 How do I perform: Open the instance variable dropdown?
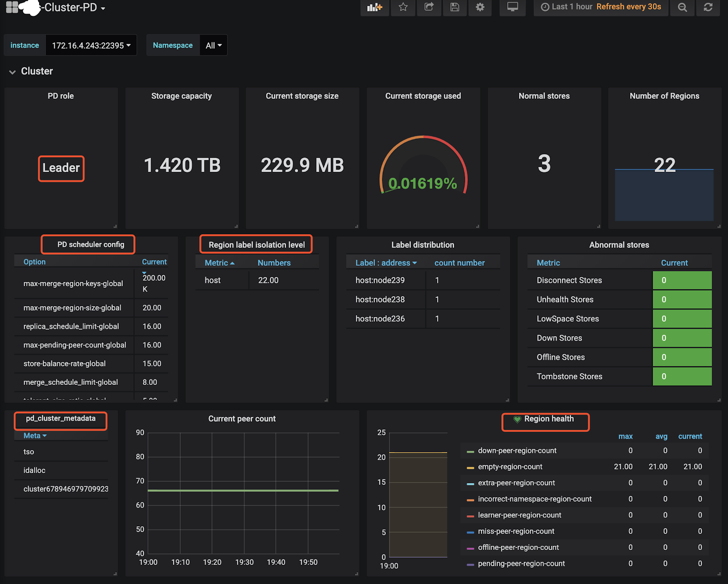click(91, 45)
